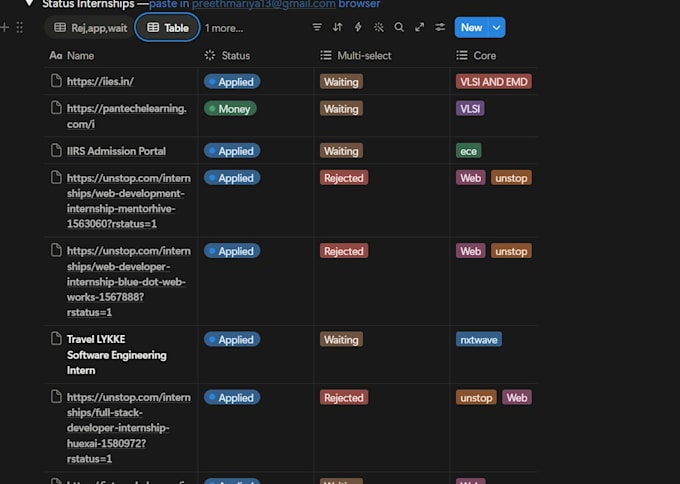This screenshot has height=484, width=680.
Task: Click page icon of mentorhive internship row
Action: pyautogui.click(x=56, y=177)
